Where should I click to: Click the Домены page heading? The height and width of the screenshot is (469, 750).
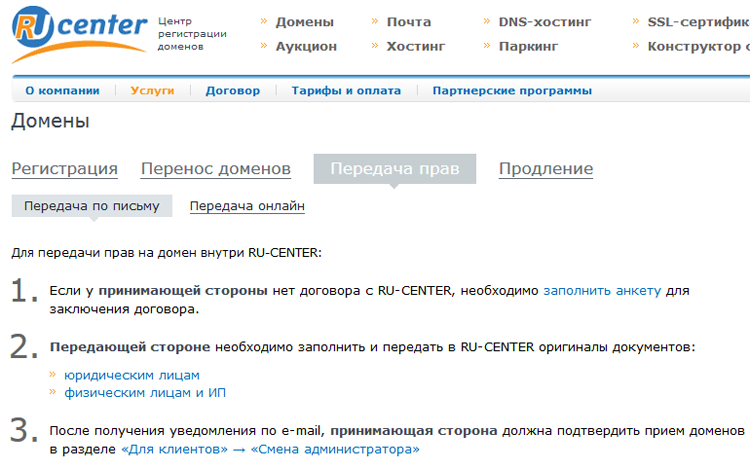50,121
